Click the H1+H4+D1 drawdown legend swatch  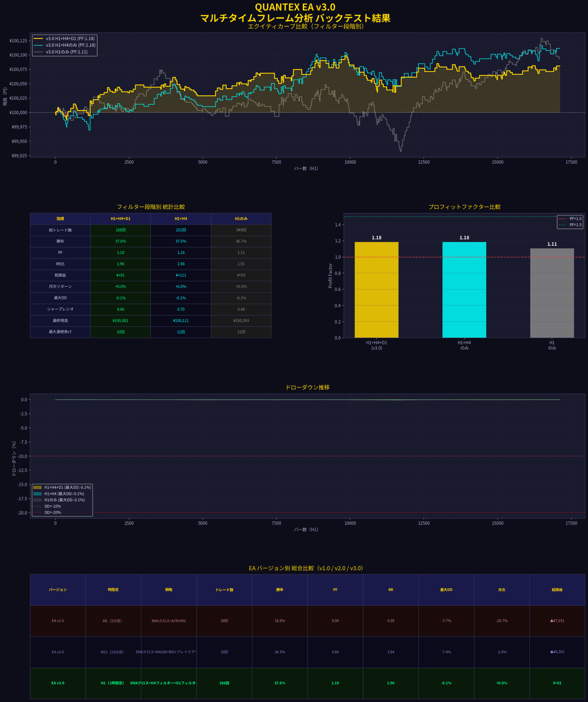(37, 487)
